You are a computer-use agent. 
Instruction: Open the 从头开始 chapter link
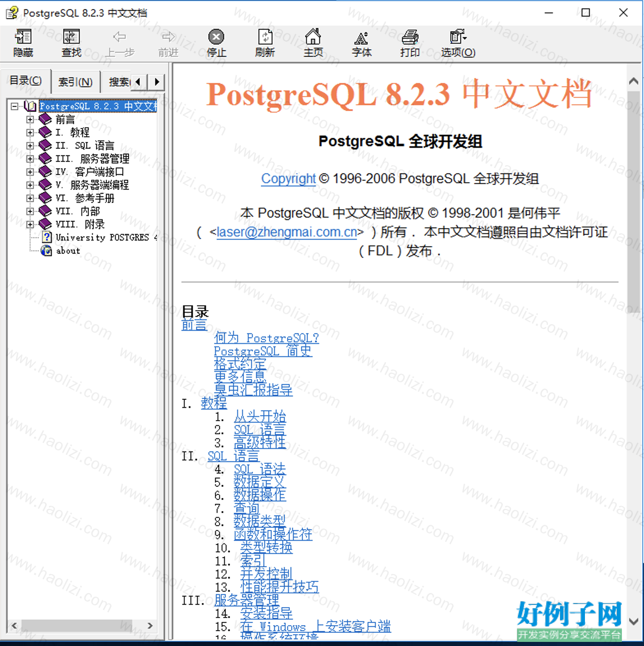coord(260,417)
